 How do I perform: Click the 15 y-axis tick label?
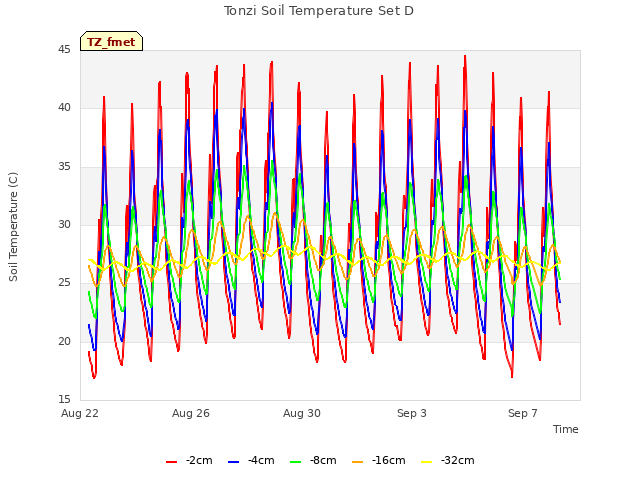click(64, 399)
